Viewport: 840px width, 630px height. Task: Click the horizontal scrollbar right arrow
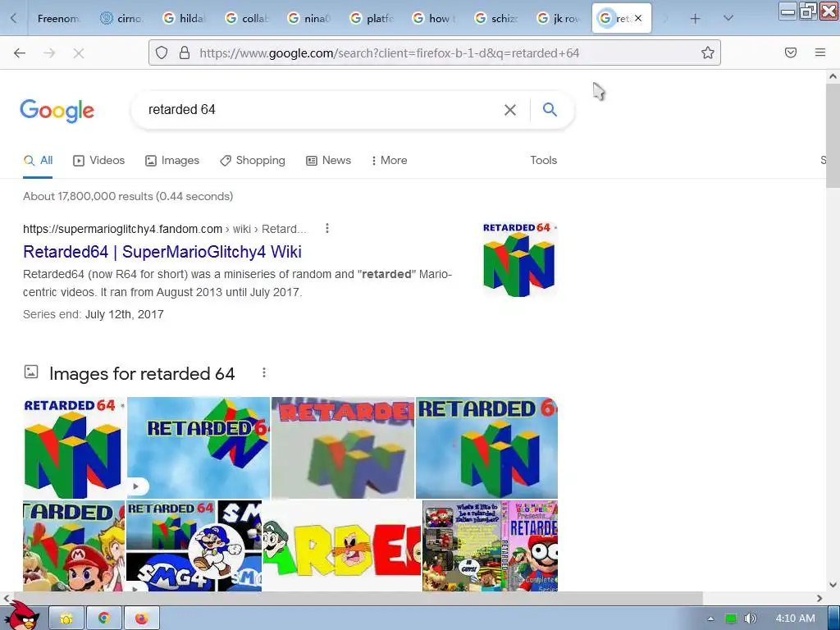pos(819,598)
